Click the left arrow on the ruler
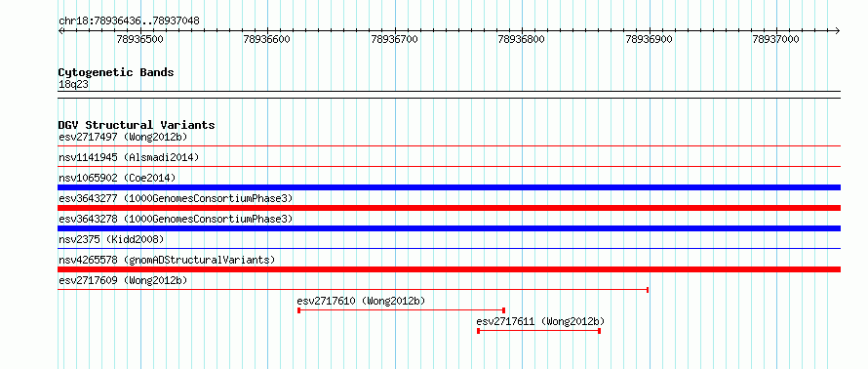 coord(60,30)
